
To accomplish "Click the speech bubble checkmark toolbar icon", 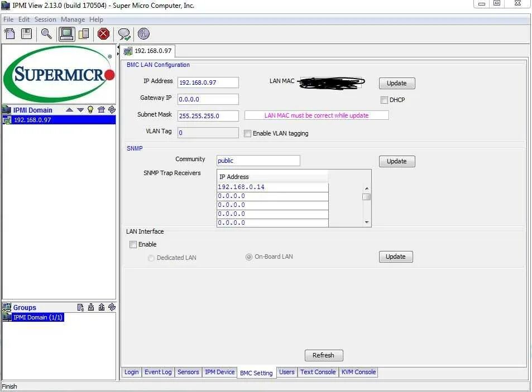I will point(124,34).
